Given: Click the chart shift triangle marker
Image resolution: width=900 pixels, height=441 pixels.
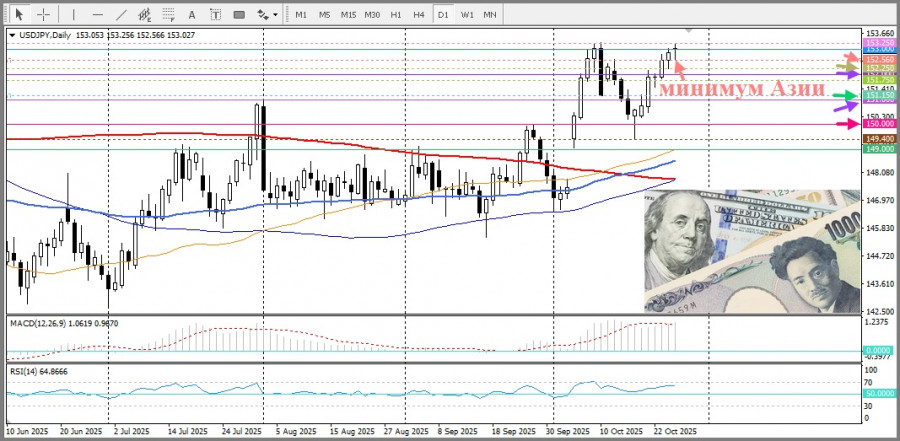Looking at the screenshot, I should 688,30.
